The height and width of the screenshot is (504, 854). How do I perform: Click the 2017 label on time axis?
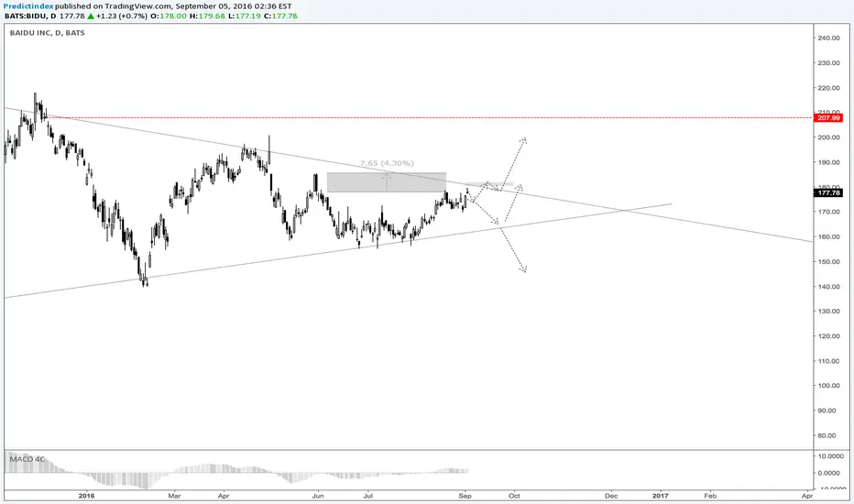(661, 496)
